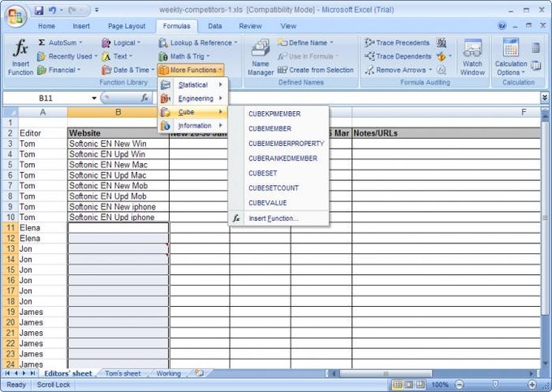Click Create from Selection
The image size is (552, 392).
(x=316, y=70)
